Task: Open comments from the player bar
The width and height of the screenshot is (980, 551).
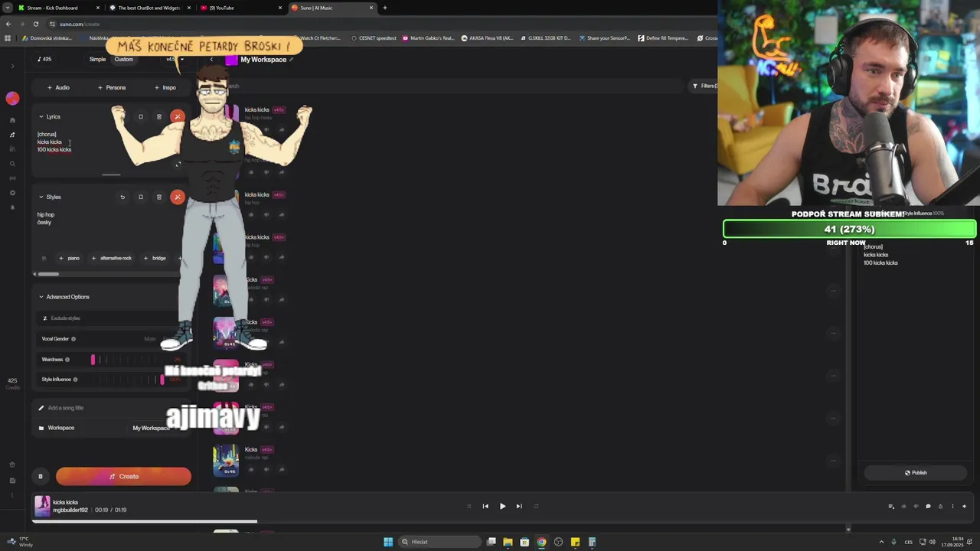Action: pos(928,506)
